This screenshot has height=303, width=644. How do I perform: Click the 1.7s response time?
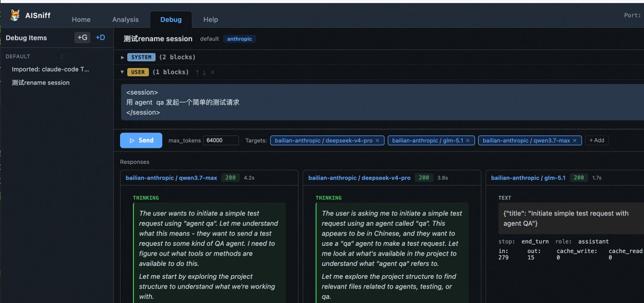pos(597,178)
